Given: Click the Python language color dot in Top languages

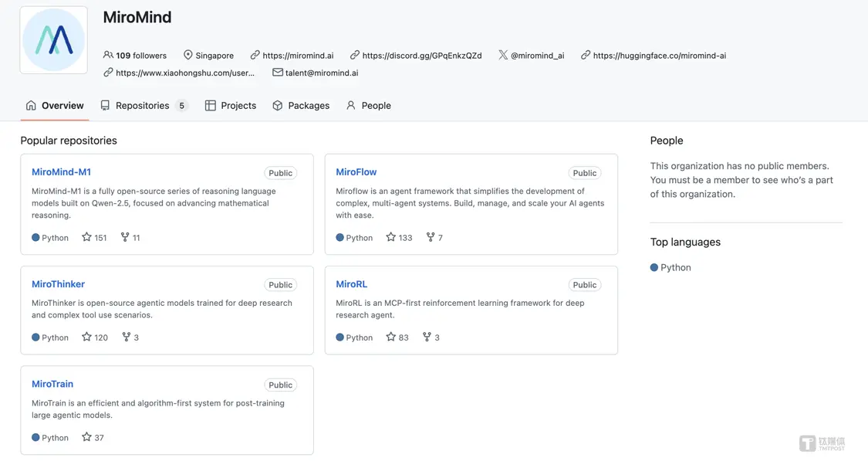Looking at the screenshot, I should [654, 267].
